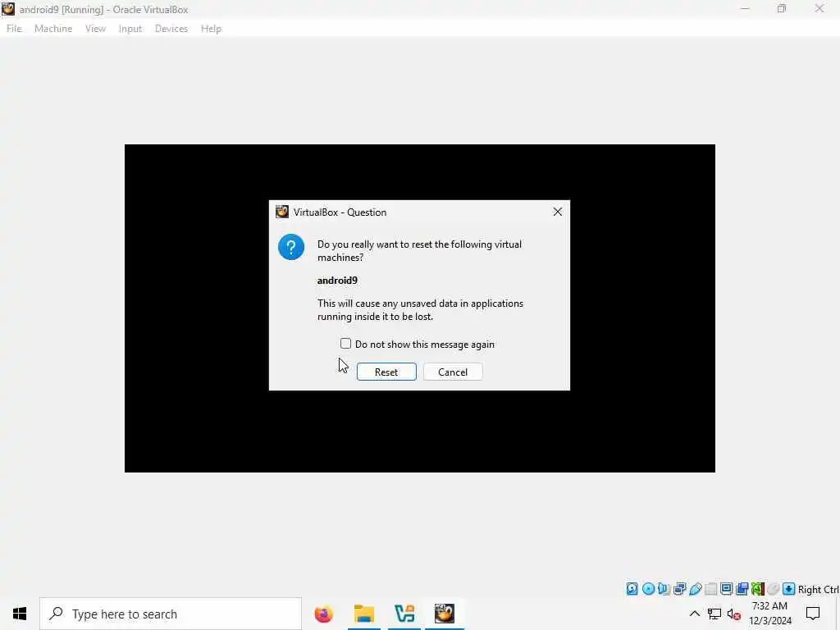Open the Input menu
Screen dimensions: 840x630
(x=130, y=29)
